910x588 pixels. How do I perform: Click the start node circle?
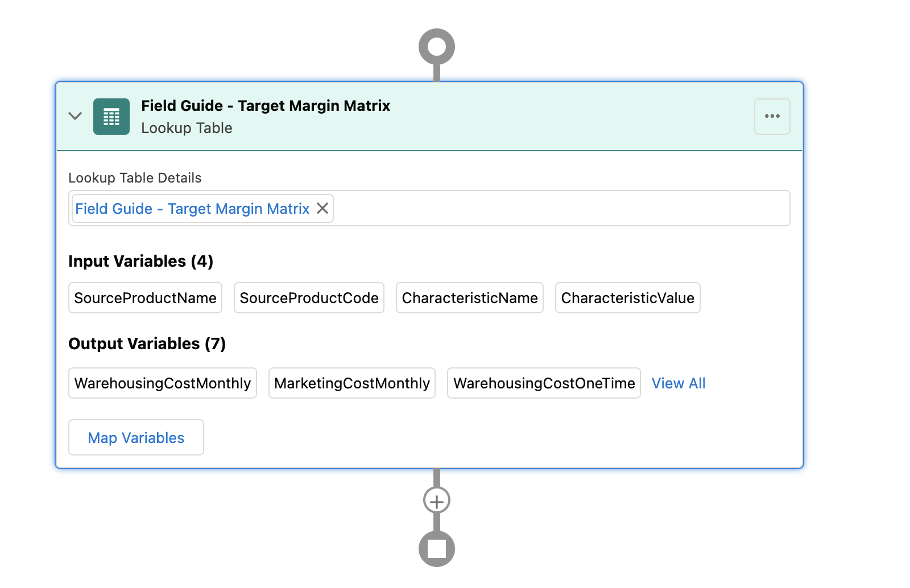(x=437, y=47)
